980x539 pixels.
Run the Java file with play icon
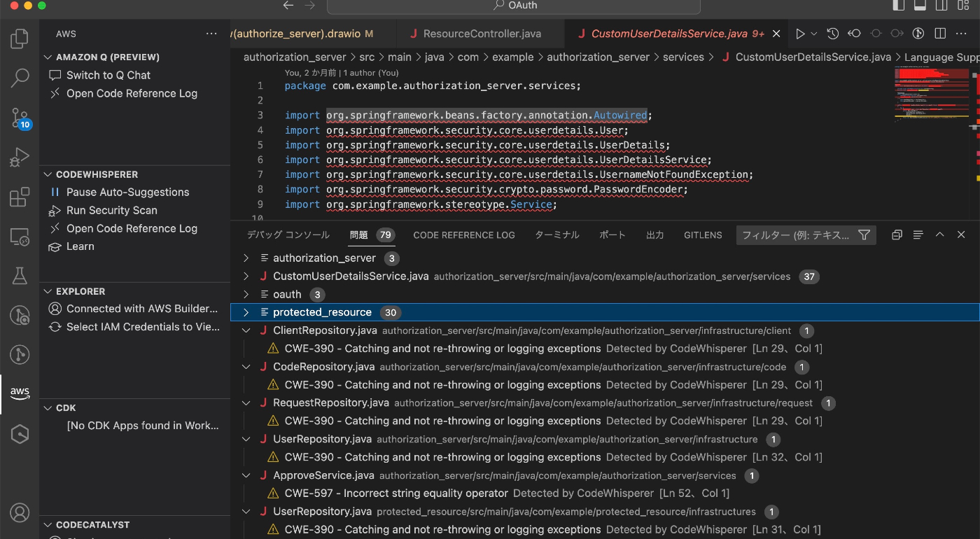click(800, 34)
